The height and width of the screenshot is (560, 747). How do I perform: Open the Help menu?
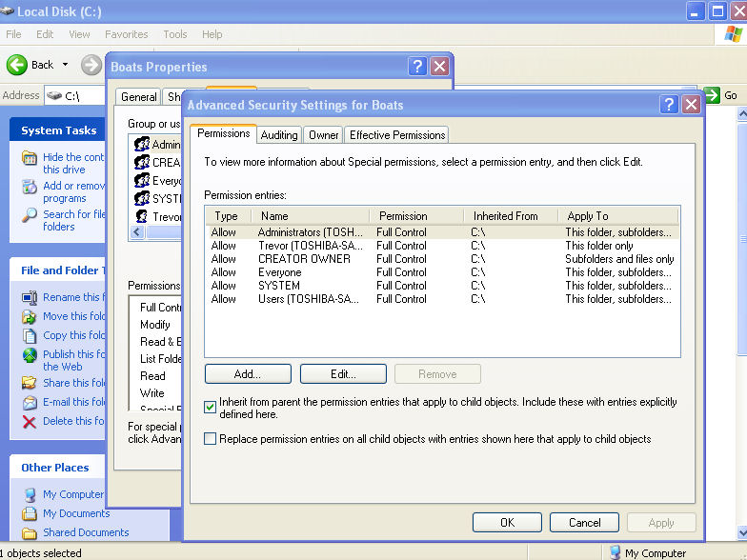click(x=212, y=34)
